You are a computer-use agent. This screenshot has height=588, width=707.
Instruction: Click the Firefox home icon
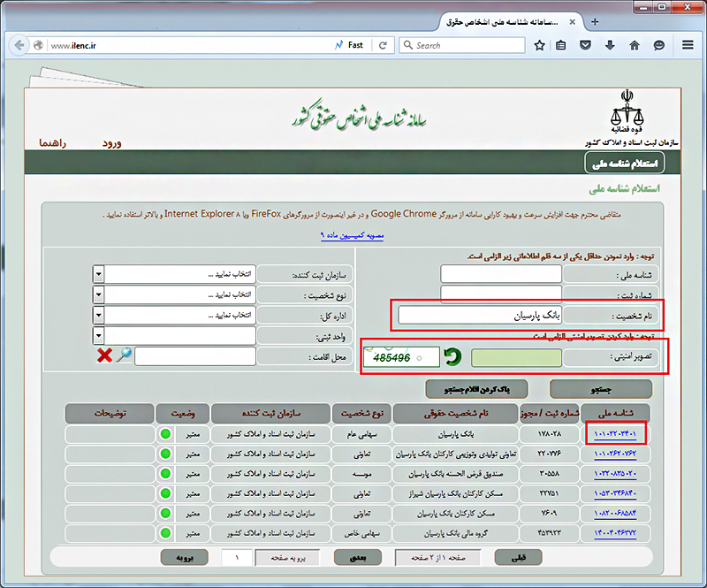click(635, 45)
